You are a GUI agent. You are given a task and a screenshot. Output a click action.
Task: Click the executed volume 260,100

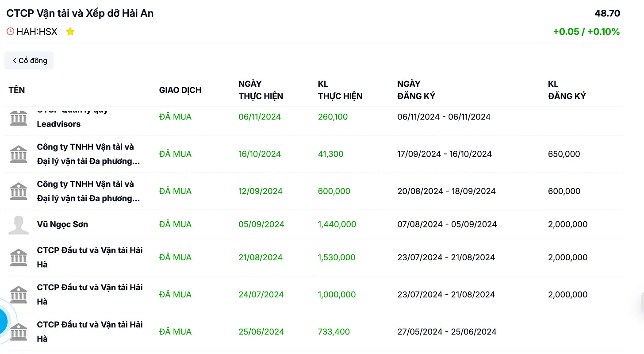(x=333, y=117)
